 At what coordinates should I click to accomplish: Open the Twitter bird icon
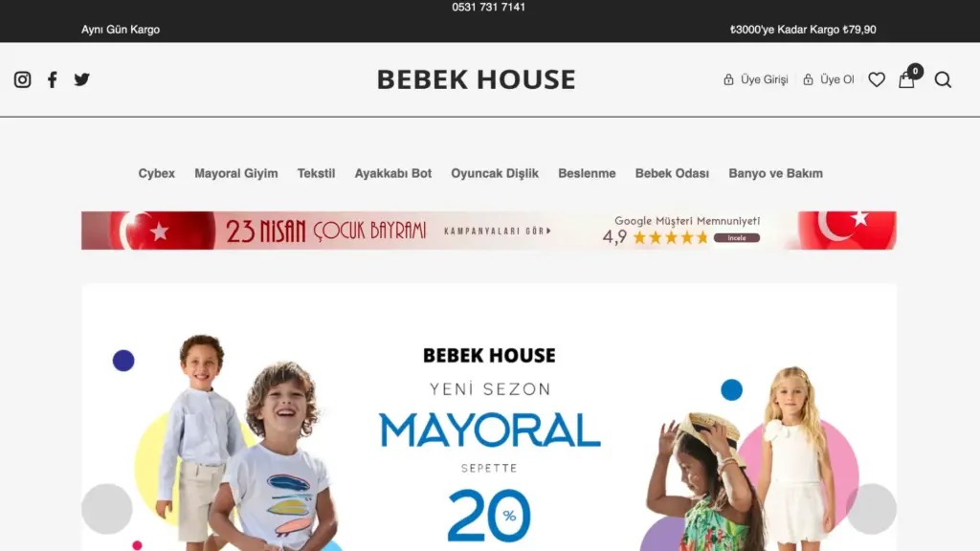point(82,79)
